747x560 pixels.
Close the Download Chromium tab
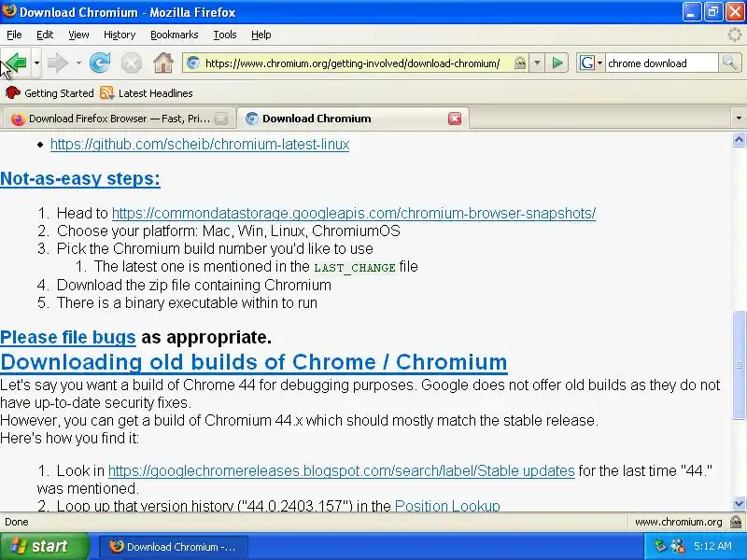click(x=455, y=119)
